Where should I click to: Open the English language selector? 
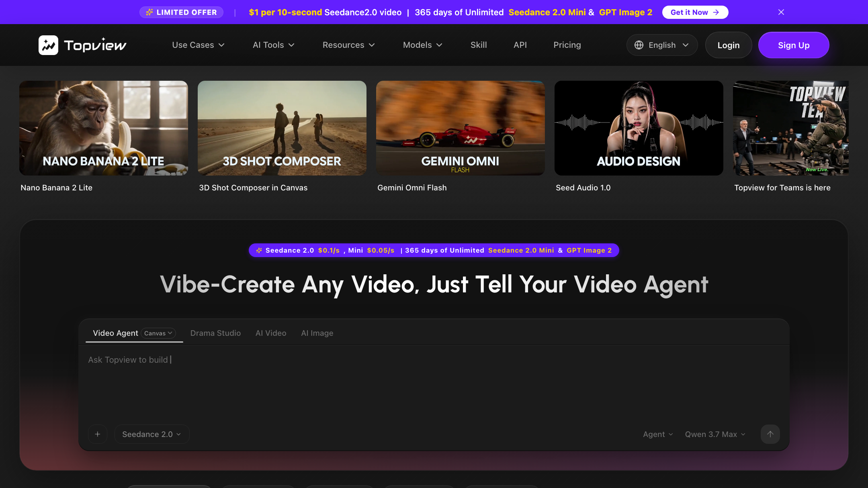point(662,45)
